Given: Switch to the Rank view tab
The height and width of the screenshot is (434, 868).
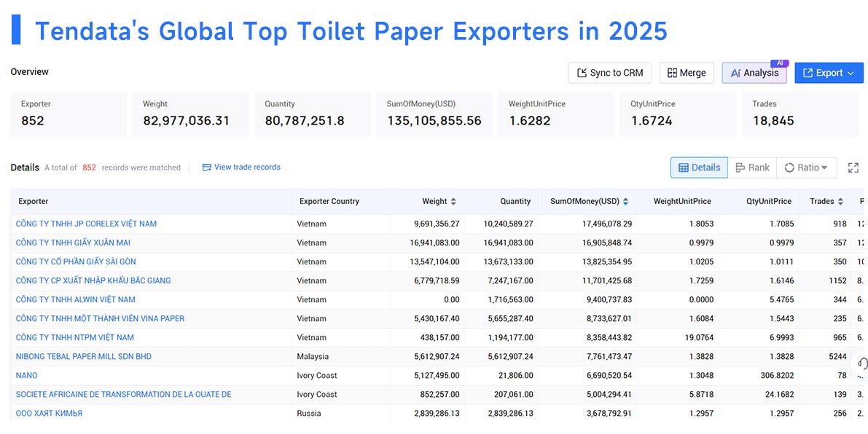Looking at the screenshot, I should point(752,167).
